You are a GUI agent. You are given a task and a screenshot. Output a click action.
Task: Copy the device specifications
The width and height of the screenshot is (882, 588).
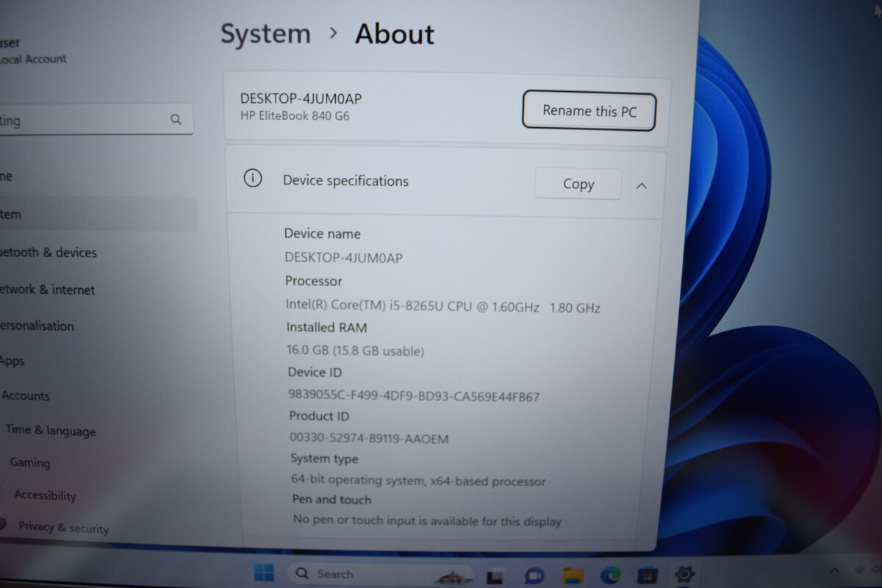[578, 184]
